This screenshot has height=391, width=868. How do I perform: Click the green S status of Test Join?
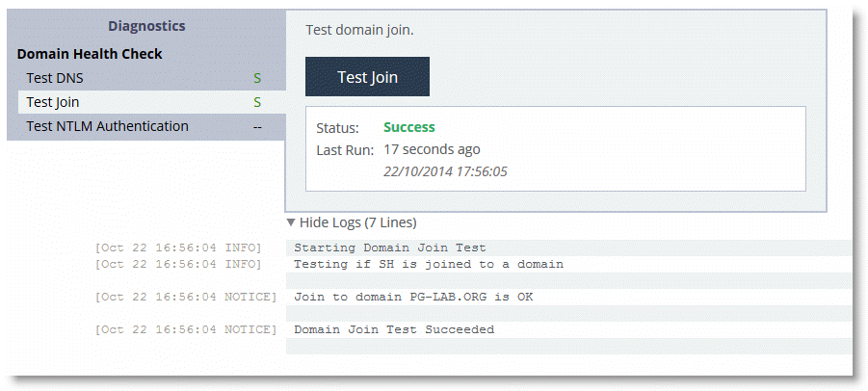tap(257, 102)
